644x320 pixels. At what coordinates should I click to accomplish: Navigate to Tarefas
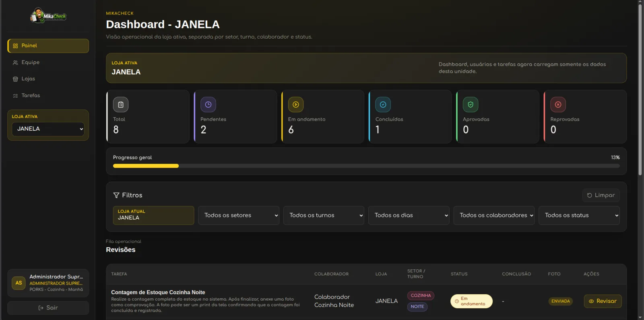48,96
